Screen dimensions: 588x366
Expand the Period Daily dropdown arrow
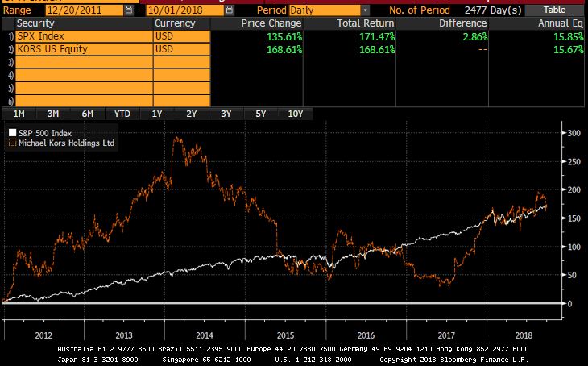coord(365,10)
